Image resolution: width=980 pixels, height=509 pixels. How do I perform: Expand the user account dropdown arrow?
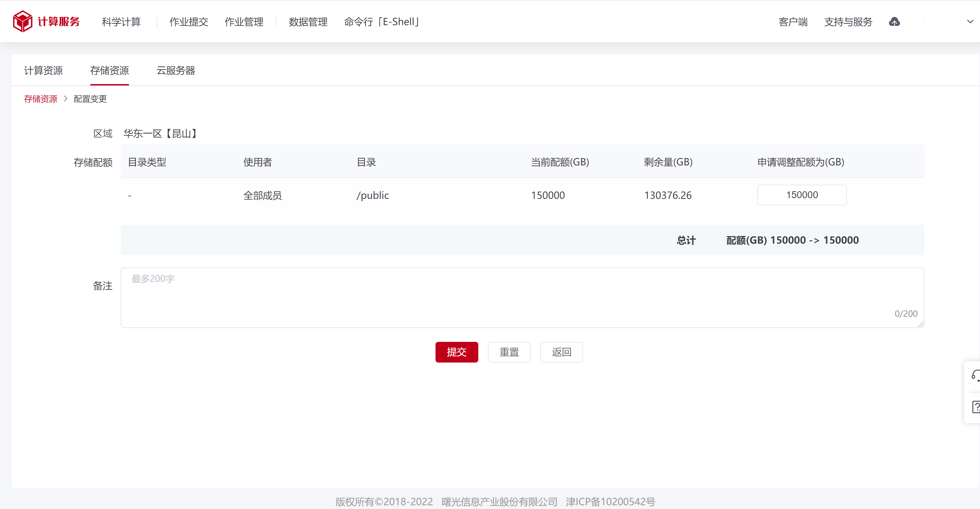click(x=970, y=22)
